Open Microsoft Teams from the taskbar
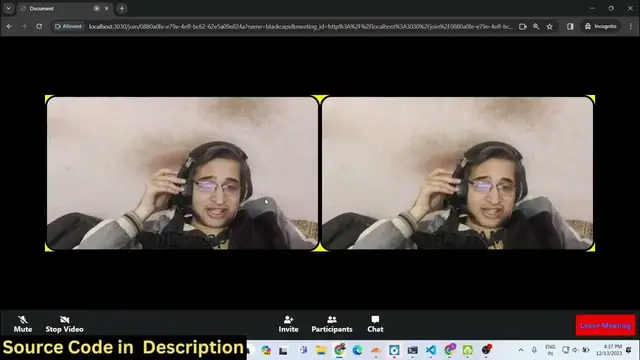This screenshot has height=360, width=640. click(303, 350)
